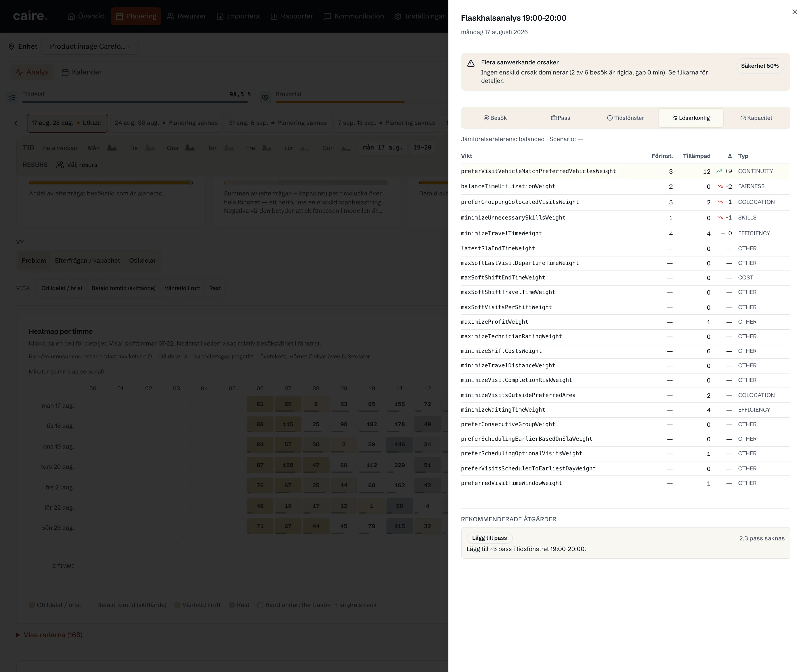Click heatmap cell 229 on tors 20 aug.
Viewport: 807px width, 672px height.
tap(400, 465)
